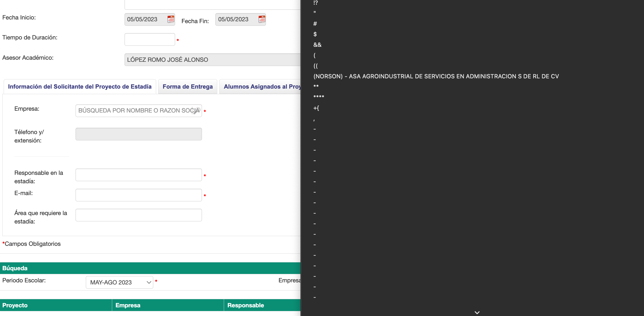Select the '&&' suggestion entry
The width and height of the screenshot is (644, 316).
317,45
